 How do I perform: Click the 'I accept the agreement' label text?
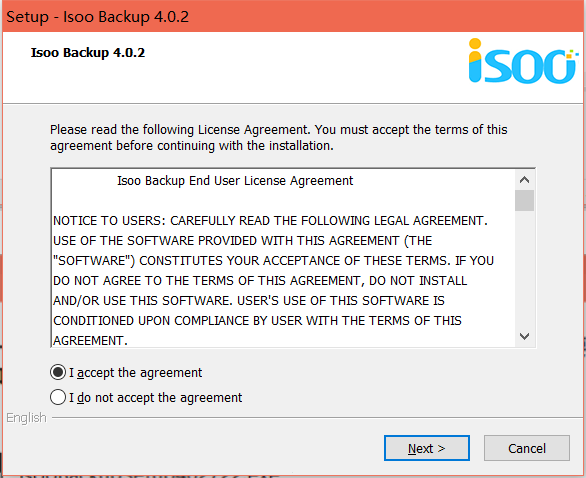(136, 373)
